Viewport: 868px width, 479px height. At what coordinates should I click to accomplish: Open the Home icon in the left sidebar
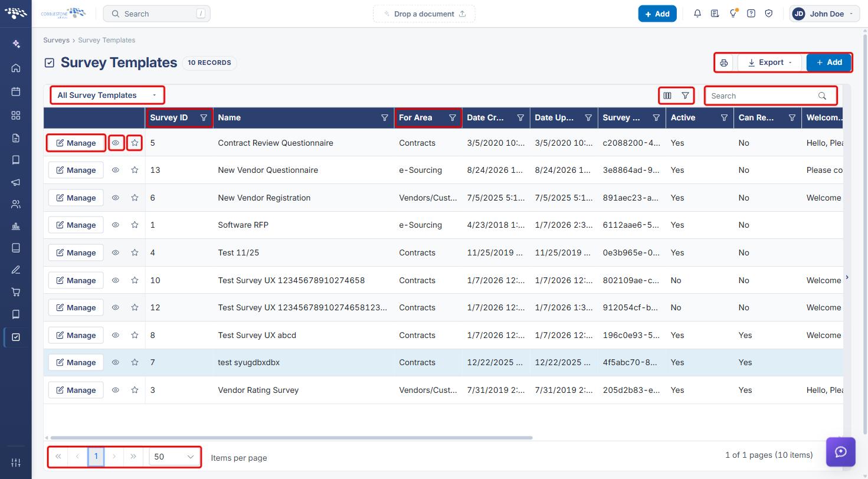pyautogui.click(x=16, y=68)
